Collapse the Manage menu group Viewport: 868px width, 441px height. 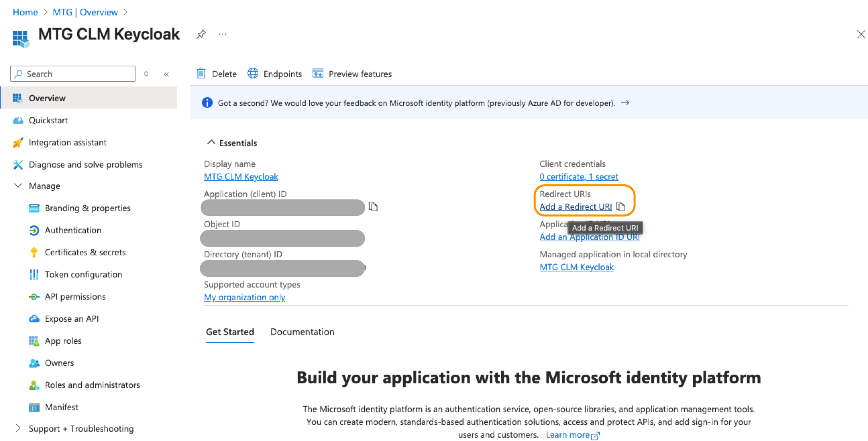18,186
